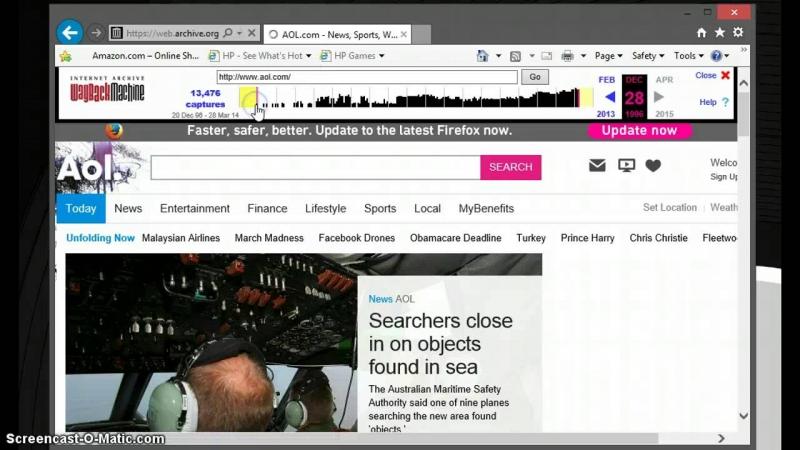Click the browser back arrow button
The height and width of the screenshot is (450, 800).
(69, 32)
